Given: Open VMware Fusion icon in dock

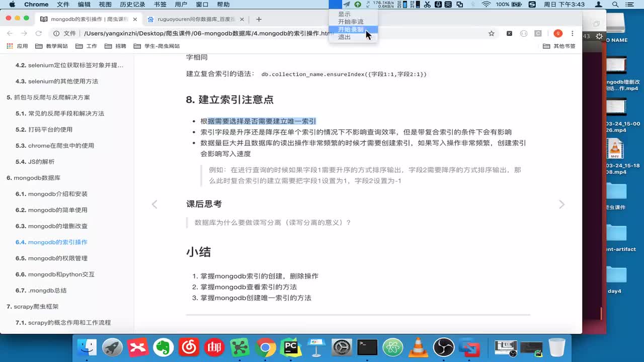Looking at the screenshot, I should click(469, 347).
